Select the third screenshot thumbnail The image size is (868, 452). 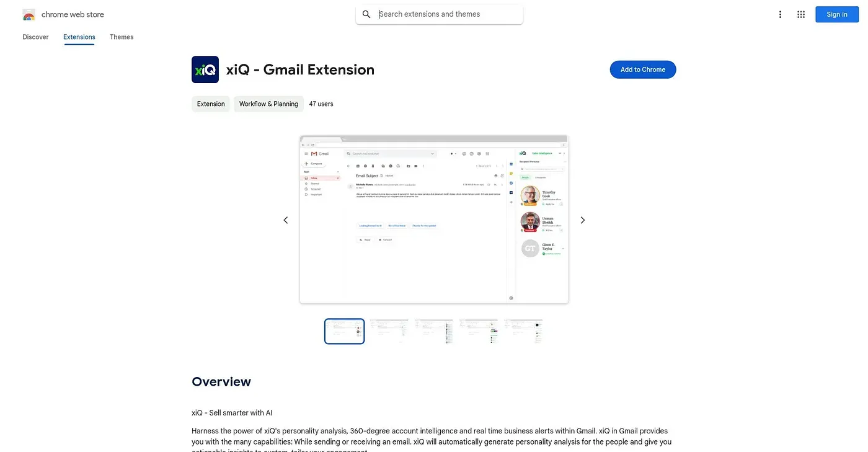point(434,331)
